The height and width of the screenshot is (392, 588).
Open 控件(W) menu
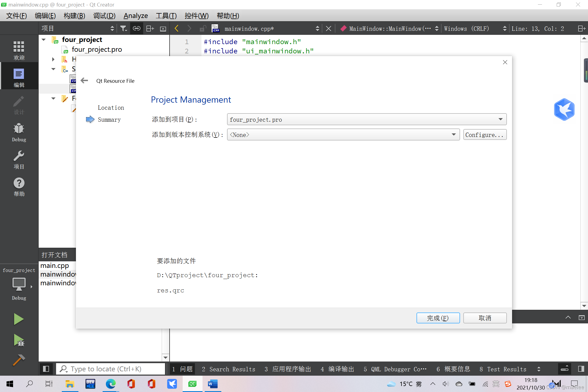coord(197,16)
